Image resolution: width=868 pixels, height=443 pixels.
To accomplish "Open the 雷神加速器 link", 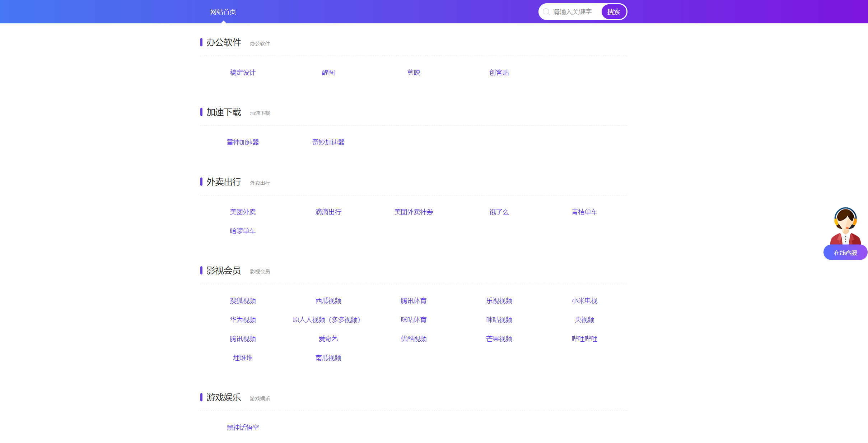I will 243,142.
